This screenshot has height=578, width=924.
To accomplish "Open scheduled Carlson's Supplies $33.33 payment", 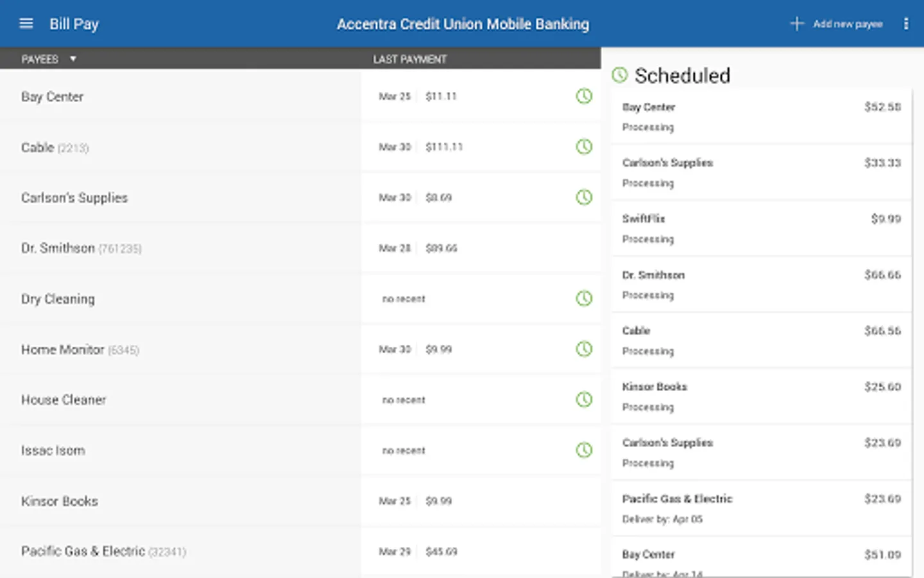I will click(762, 173).
